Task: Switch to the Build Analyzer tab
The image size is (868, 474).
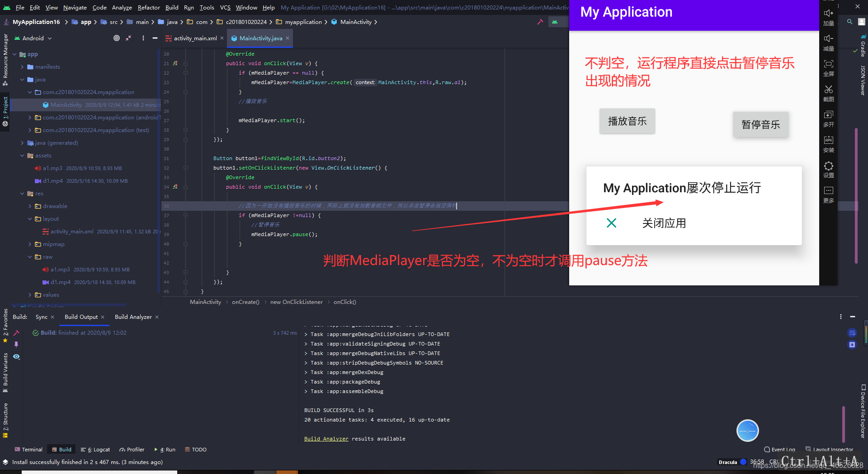Action: pos(133,317)
